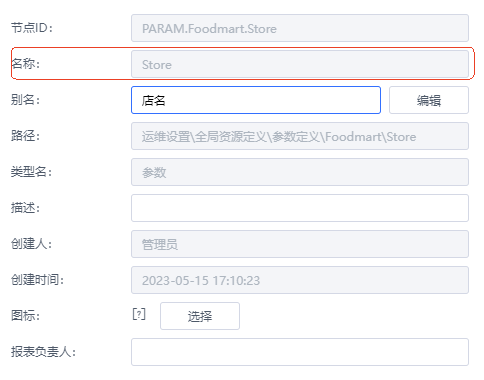
Task: Click the 图标: label
Action: [25, 315]
